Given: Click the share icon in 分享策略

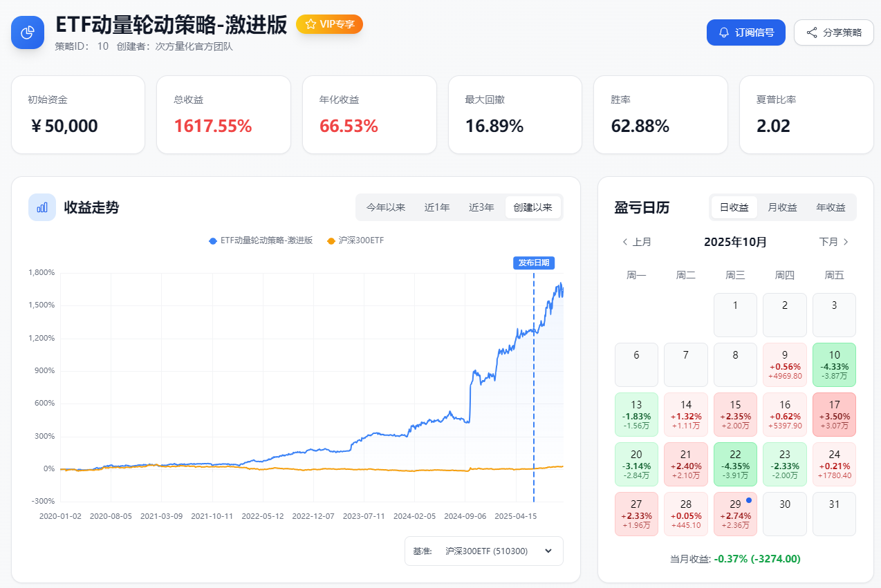Looking at the screenshot, I should tap(812, 32).
